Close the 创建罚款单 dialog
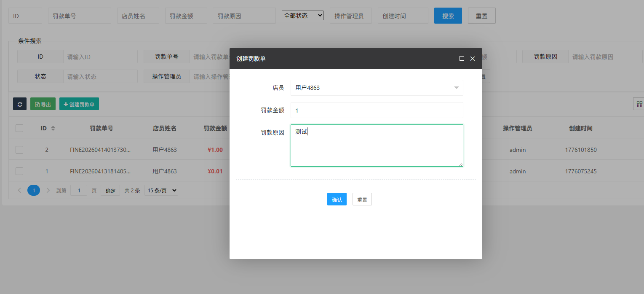 pyautogui.click(x=473, y=59)
